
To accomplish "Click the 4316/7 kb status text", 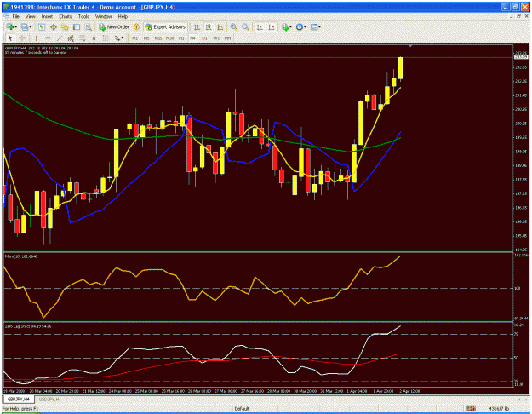I will click(x=499, y=409).
